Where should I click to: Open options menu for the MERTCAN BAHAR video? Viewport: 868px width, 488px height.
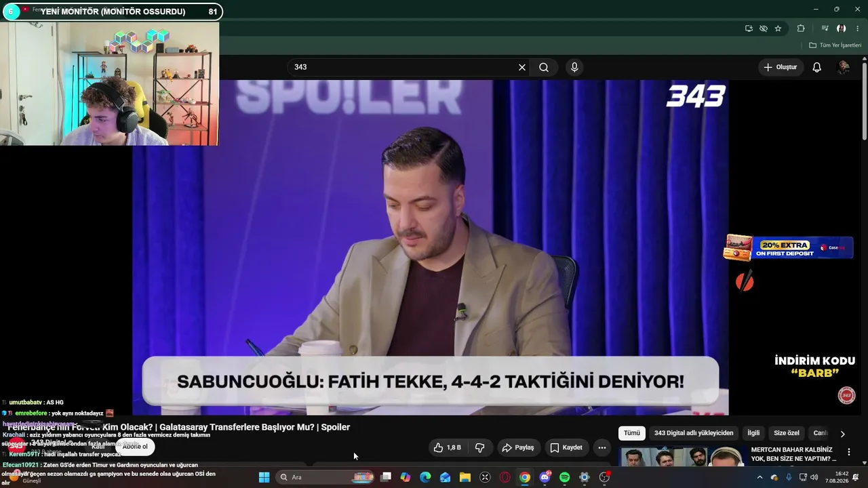point(848,452)
